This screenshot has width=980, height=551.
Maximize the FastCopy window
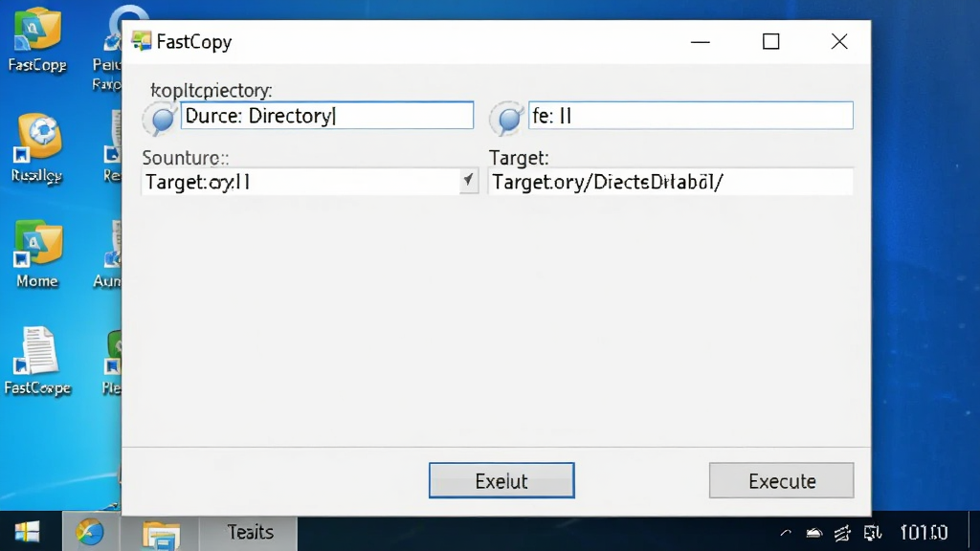point(770,42)
